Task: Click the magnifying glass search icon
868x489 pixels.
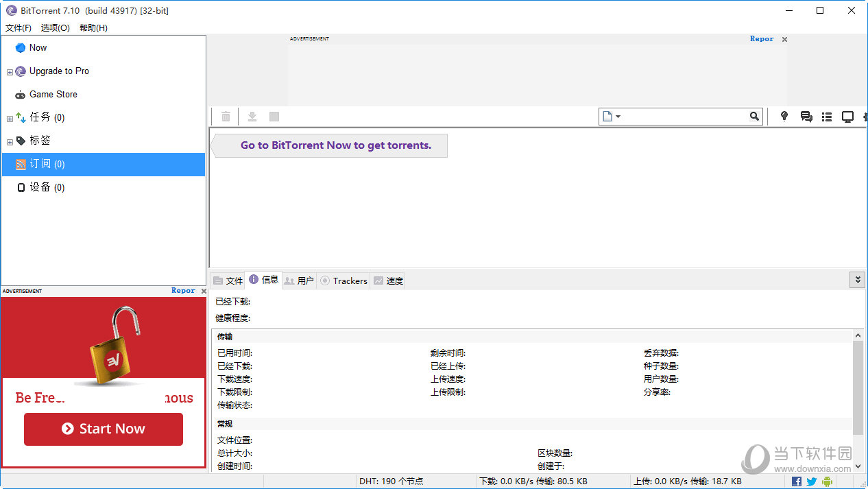Action: [754, 117]
